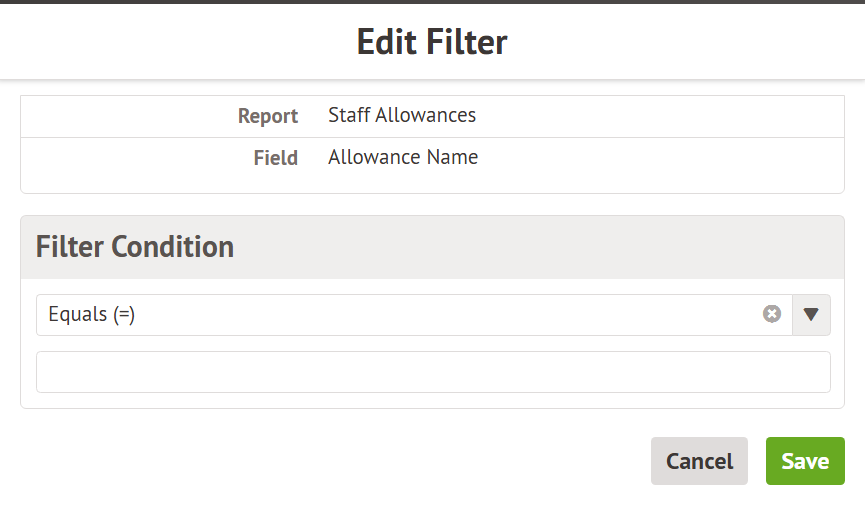Click the empty filter value text box

coord(433,372)
